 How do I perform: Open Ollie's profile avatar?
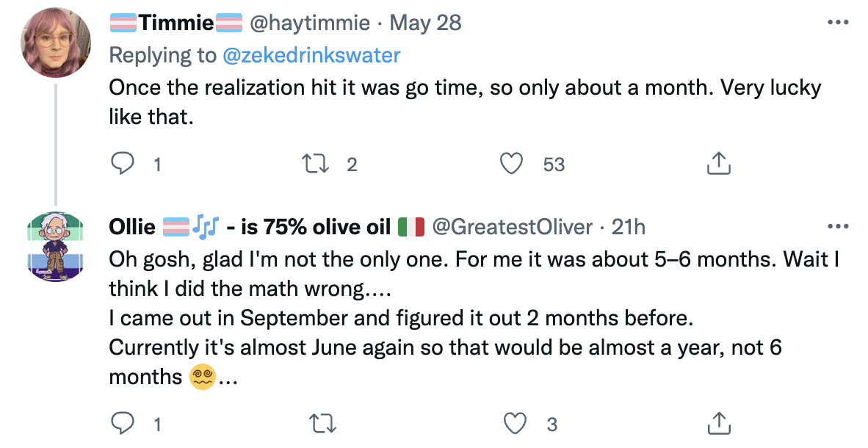pyautogui.click(x=56, y=245)
